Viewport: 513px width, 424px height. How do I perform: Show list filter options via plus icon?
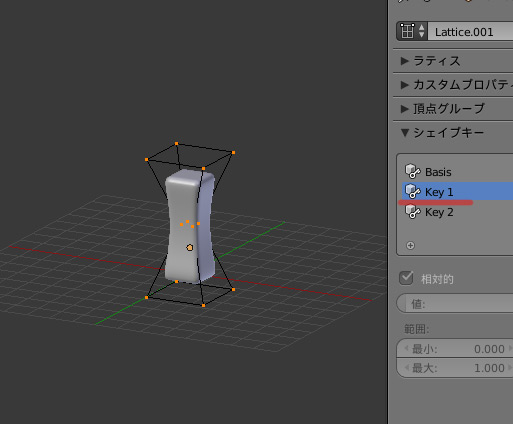tap(410, 246)
